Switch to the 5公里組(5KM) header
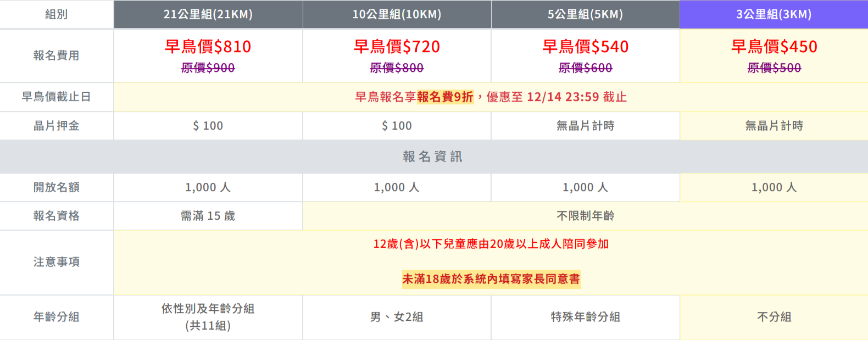868x340 pixels. pyautogui.click(x=585, y=14)
